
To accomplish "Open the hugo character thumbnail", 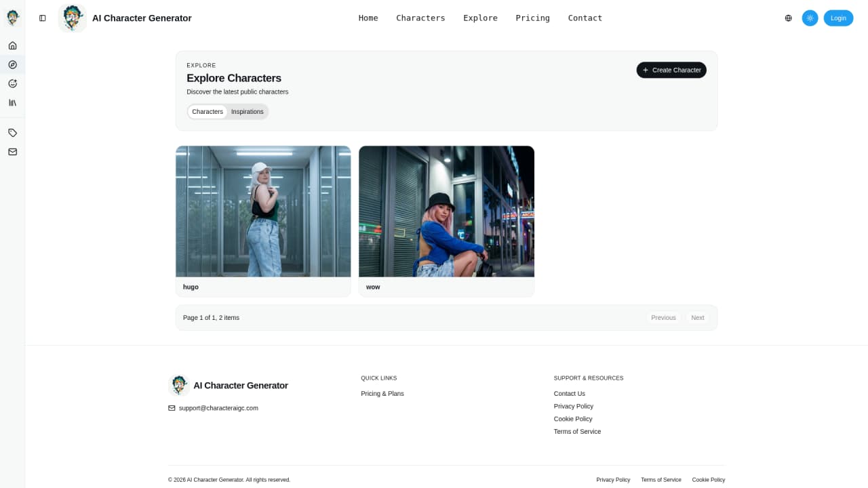I will [263, 211].
